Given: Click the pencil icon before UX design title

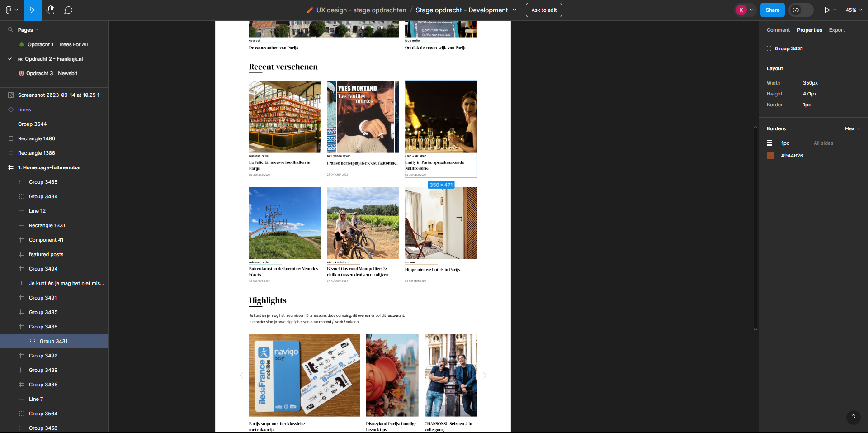Looking at the screenshot, I should point(310,10).
